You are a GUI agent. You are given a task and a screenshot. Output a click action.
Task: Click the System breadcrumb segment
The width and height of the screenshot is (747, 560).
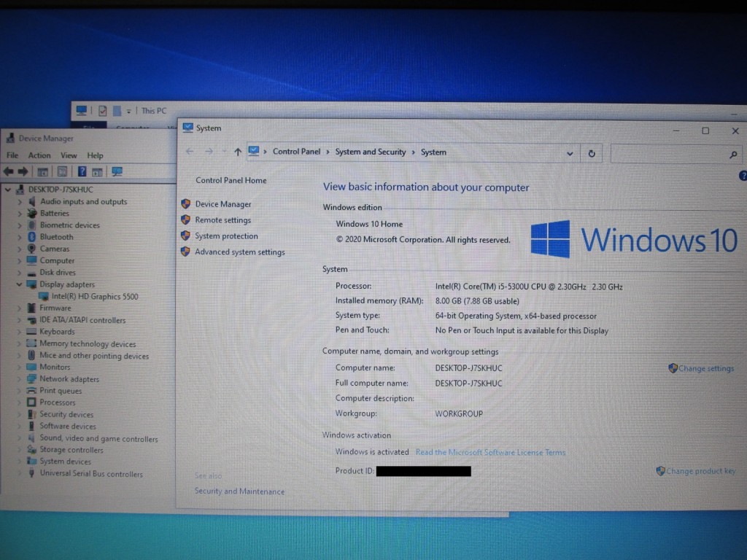coord(433,152)
